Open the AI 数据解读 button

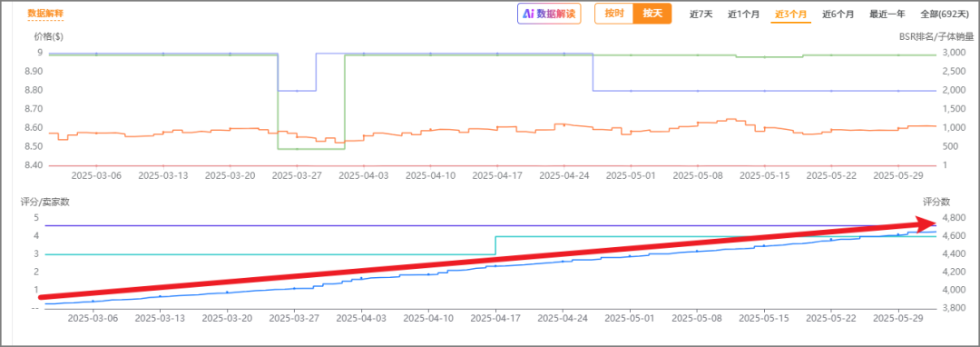549,14
